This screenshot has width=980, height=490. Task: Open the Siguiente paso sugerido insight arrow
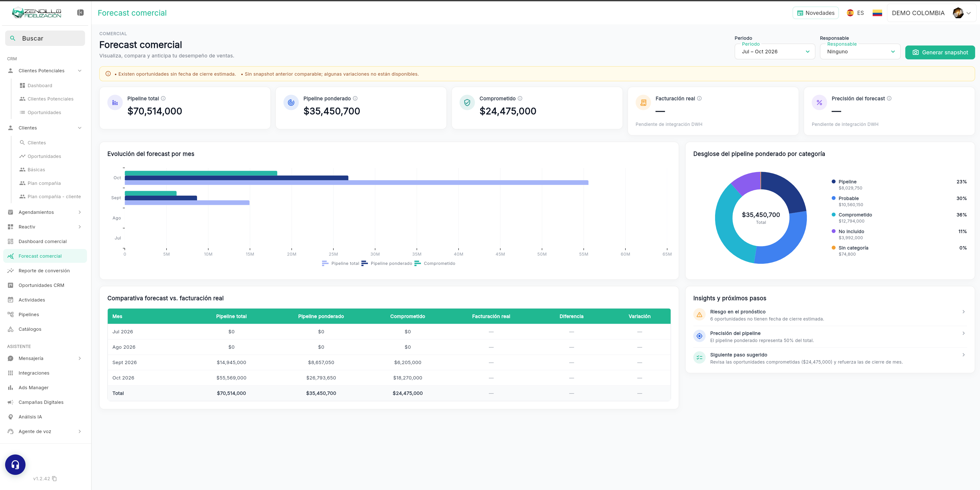pyautogui.click(x=963, y=355)
